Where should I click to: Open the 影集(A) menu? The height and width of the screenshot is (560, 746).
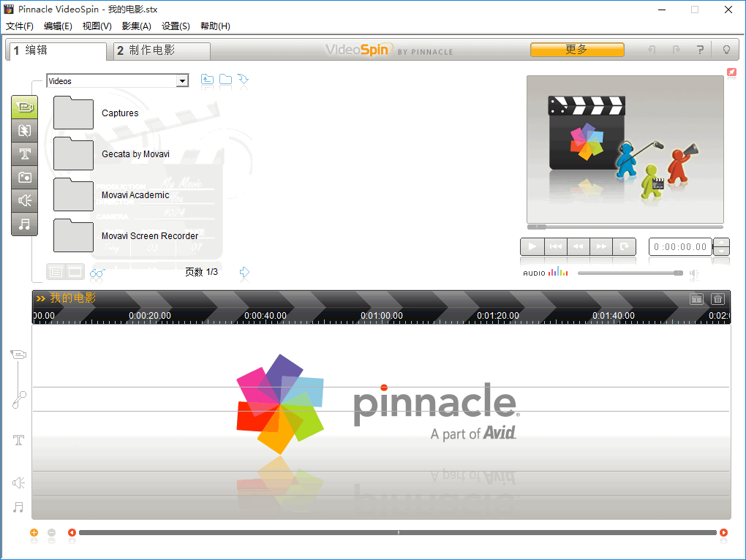pos(137,26)
